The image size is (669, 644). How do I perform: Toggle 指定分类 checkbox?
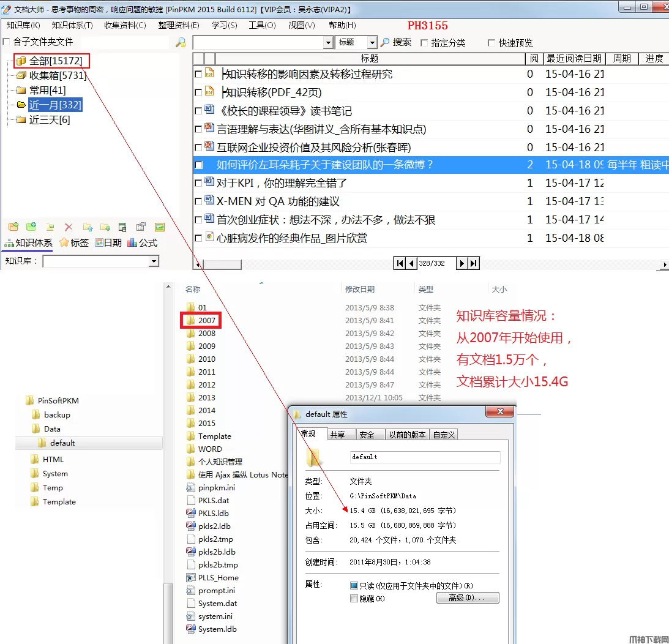424,43
